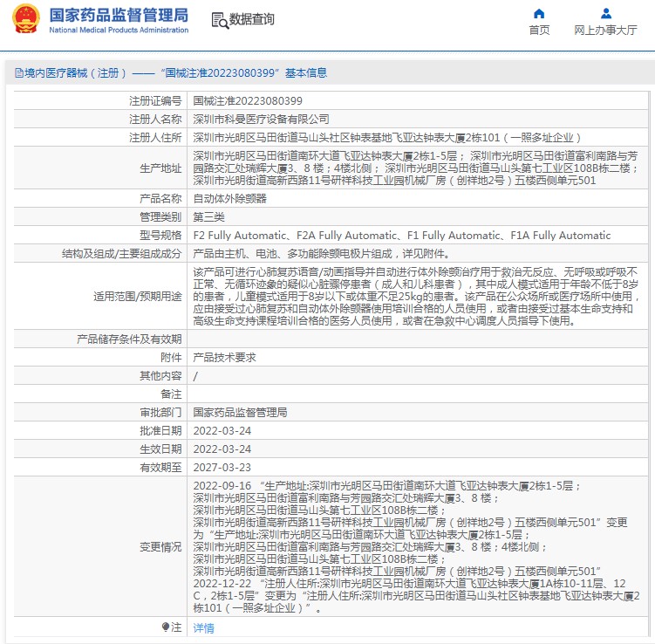The image size is (655, 644).
Task: Select 有效期至 value 2027-03-23
Action: coord(222,468)
